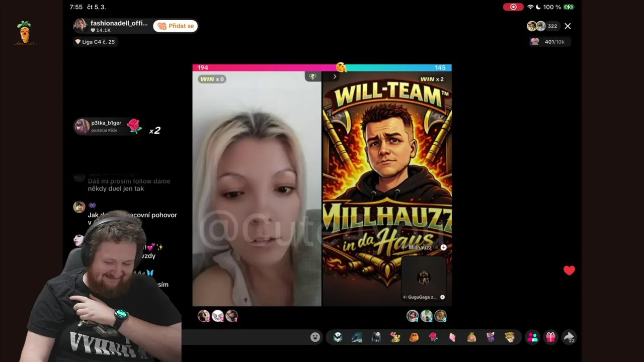
Task: Open the emoji picker in the comment bar
Action: tap(315, 337)
